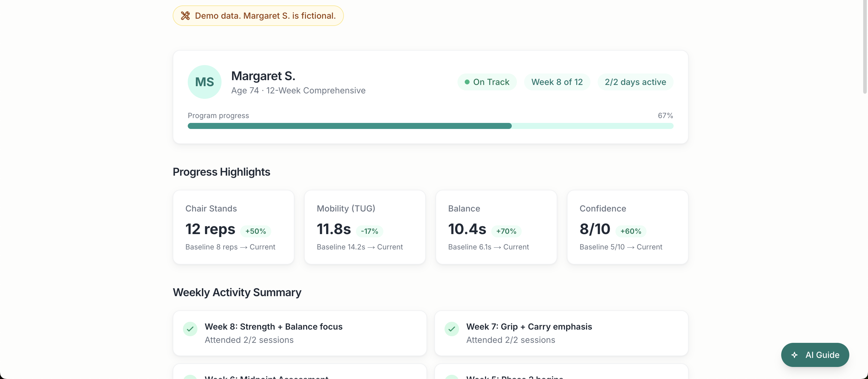Click the 10.4s balance value
Screen dimensions: 868x379
click(x=467, y=229)
